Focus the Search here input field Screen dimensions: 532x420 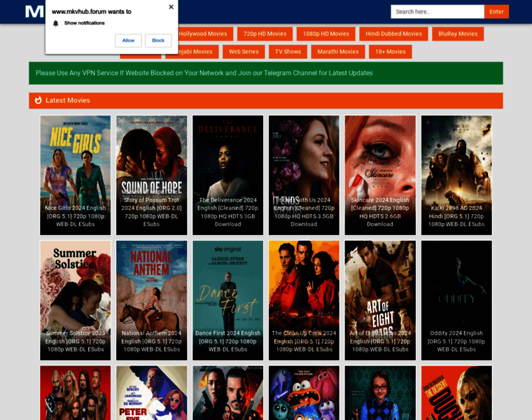pyautogui.click(x=437, y=11)
